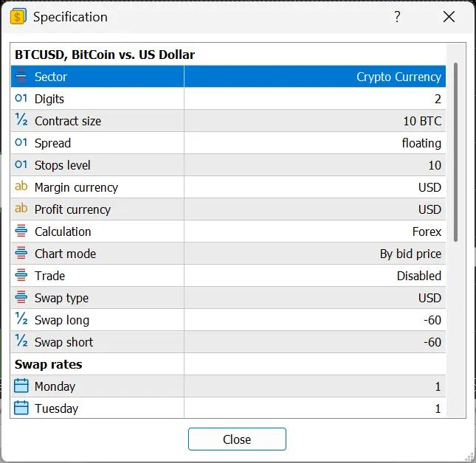Click the Forex calculation value
Viewport: 476px width, 463px height.
[427, 232]
